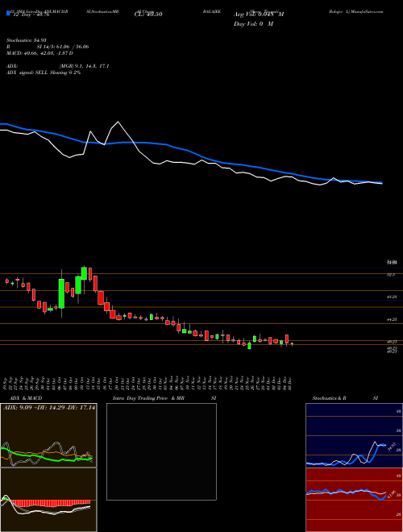Click the 'ADX signal: SELL' text

point(44,73)
